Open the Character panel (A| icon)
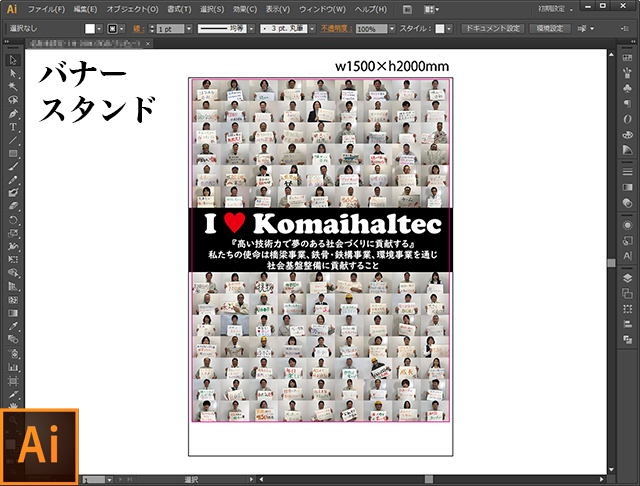 point(627,256)
